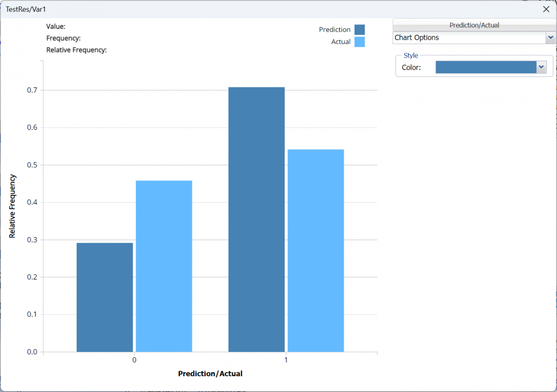This screenshot has width=557, height=392.
Task: Open the Chart Options combo box
Action: [469, 38]
